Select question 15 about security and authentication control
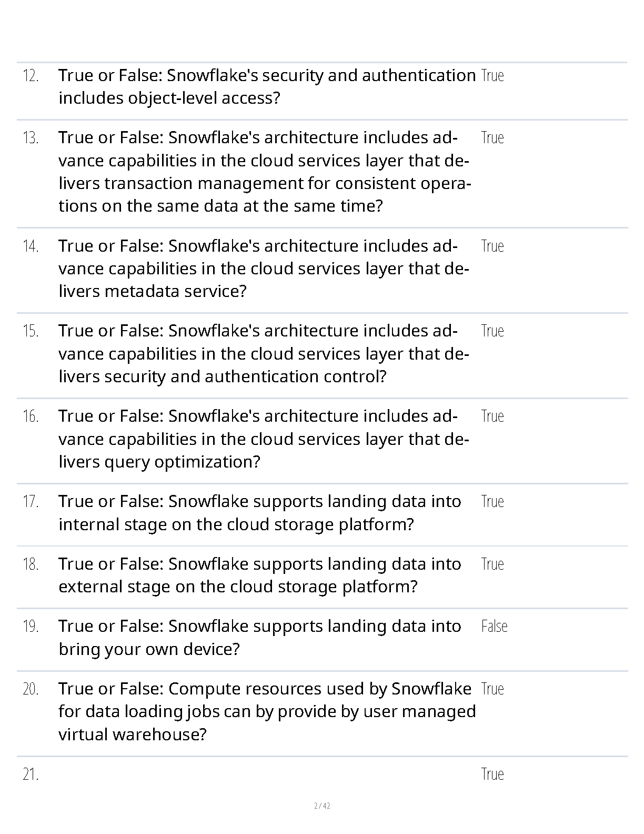This screenshot has height=834, width=644. (264, 354)
